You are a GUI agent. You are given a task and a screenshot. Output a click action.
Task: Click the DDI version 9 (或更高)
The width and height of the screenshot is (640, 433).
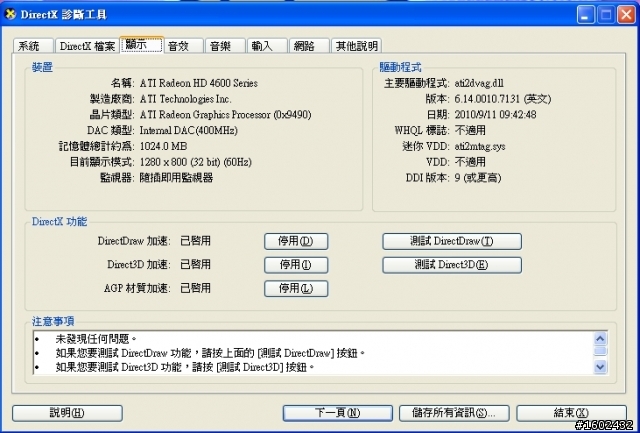click(478, 178)
